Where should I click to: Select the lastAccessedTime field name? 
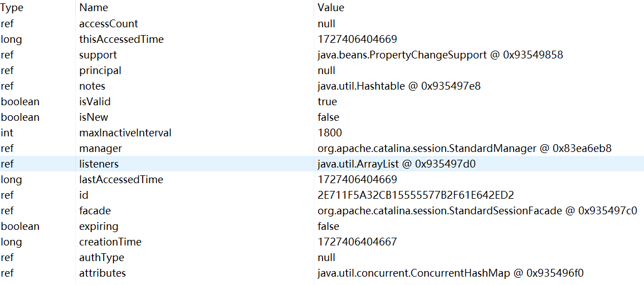click(x=121, y=180)
